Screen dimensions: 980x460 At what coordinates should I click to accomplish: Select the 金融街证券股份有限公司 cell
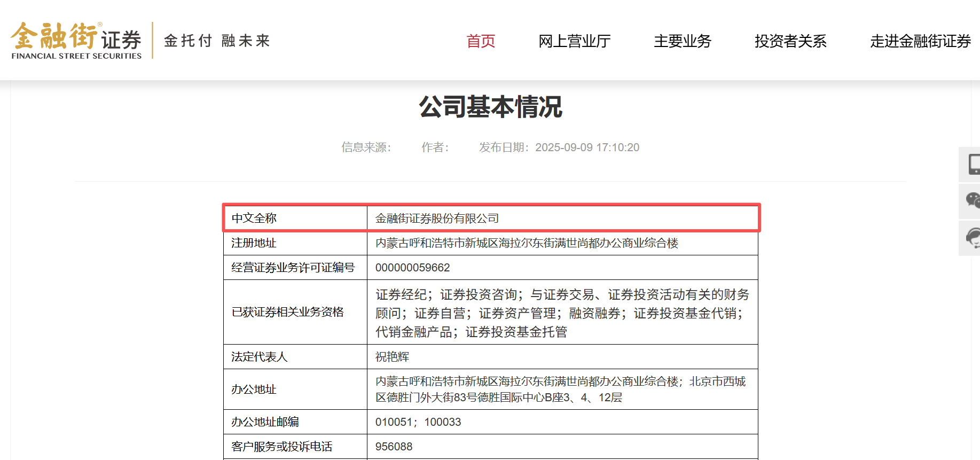tap(562, 218)
